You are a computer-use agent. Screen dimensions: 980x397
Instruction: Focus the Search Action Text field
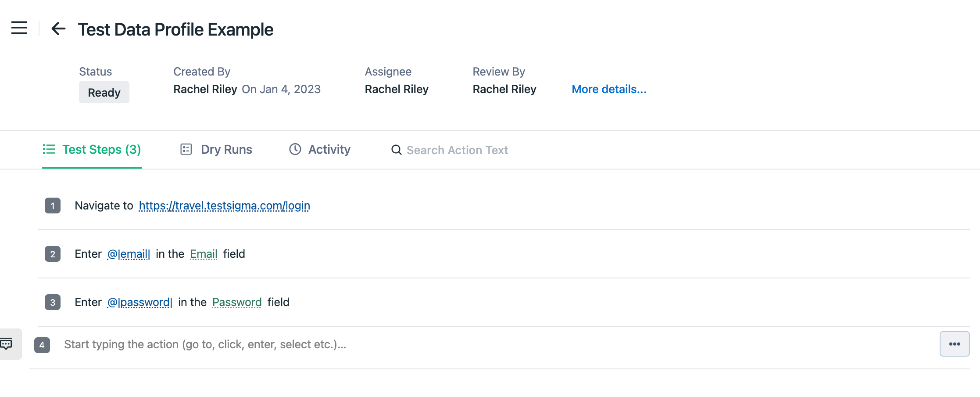click(457, 150)
